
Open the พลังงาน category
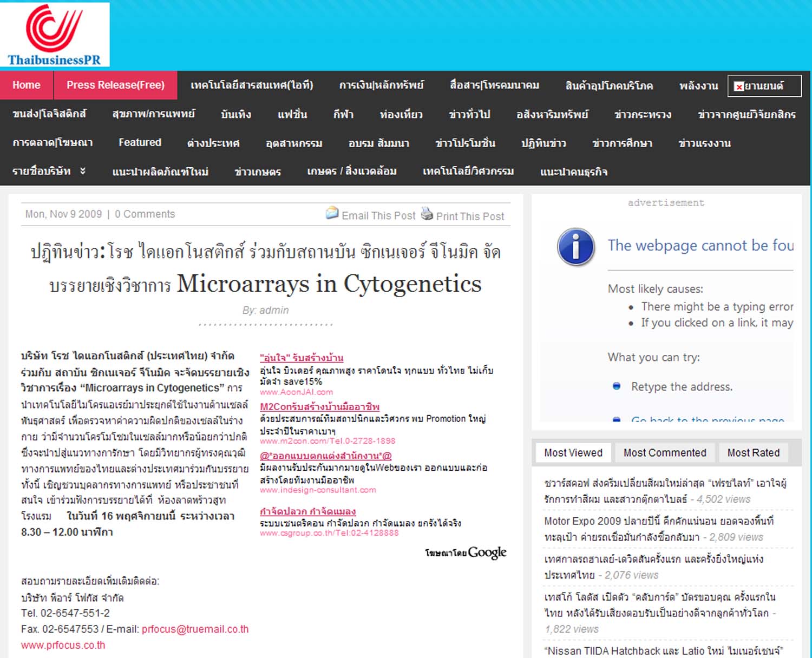pos(698,86)
